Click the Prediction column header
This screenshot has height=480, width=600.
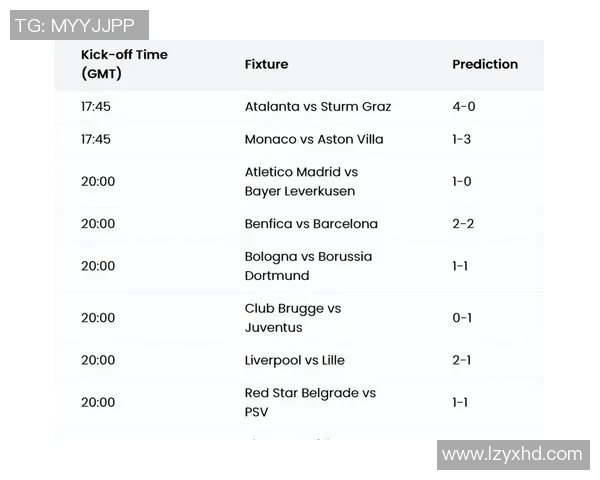point(485,64)
